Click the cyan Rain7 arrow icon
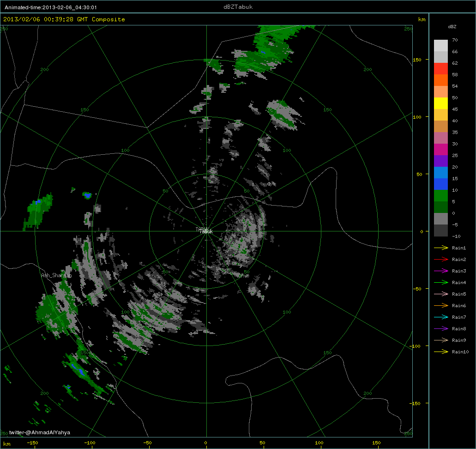 (x=441, y=317)
